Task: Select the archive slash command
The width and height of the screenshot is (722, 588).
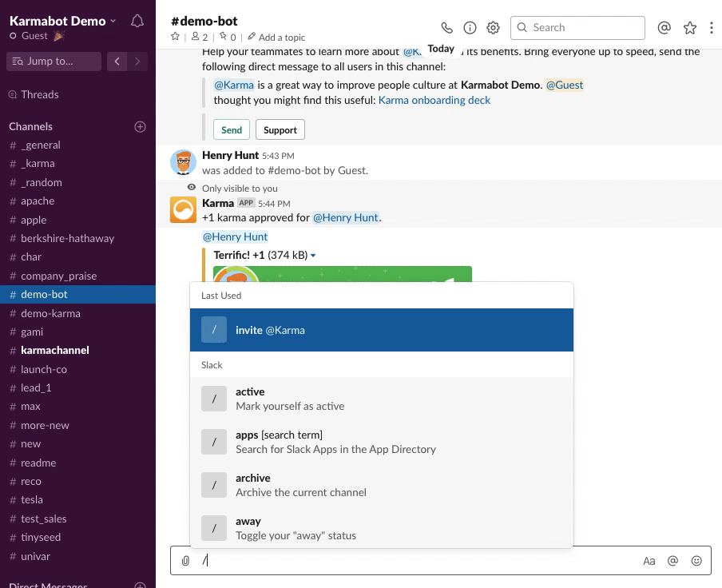Action: click(382, 485)
